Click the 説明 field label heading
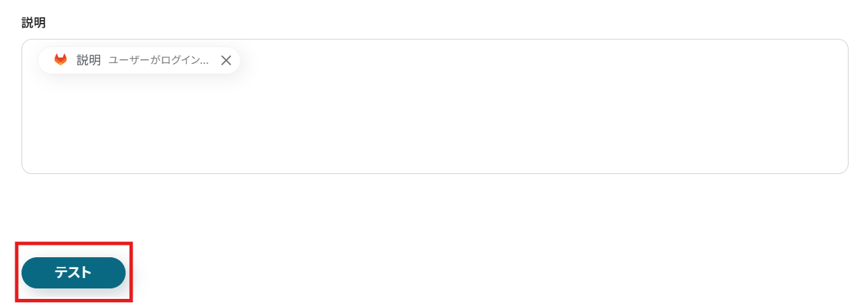Screen dimensions: 868x303 click(x=33, y=23)
